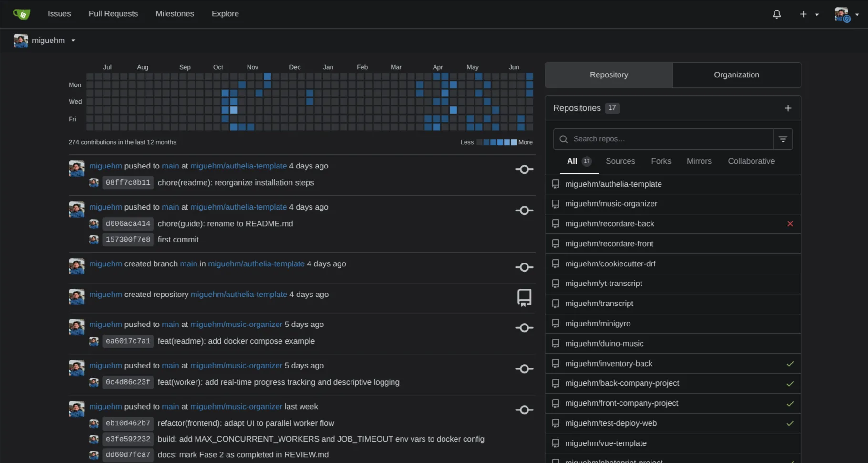Open miguehm/authelia-template in repository list
Viewport: 868px width, 463px height.
(x=613, y=184)
